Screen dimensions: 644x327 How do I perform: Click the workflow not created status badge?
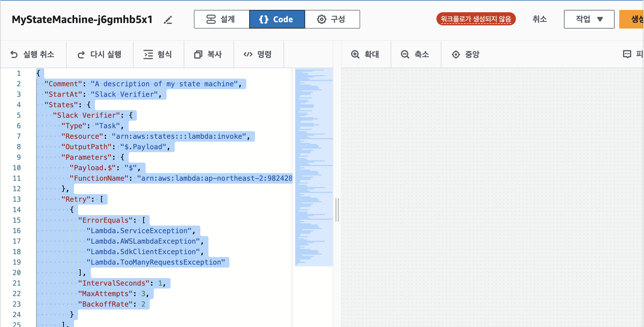coord(476,19)
